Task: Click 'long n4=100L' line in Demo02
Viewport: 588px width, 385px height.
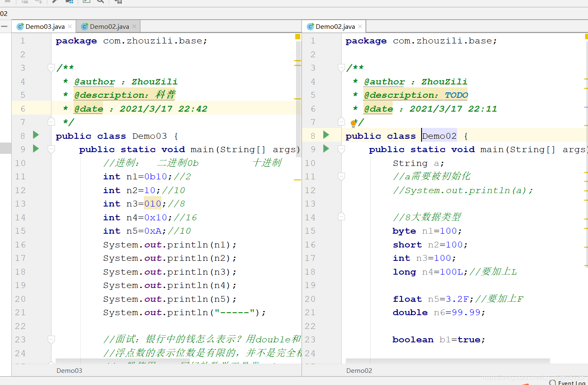Action: point(455,272)
